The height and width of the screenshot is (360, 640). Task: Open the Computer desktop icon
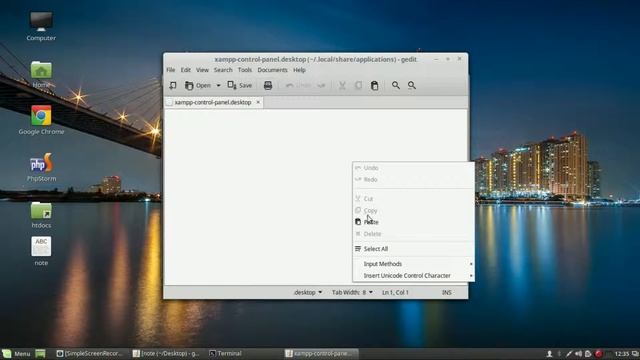click(41, 27)
